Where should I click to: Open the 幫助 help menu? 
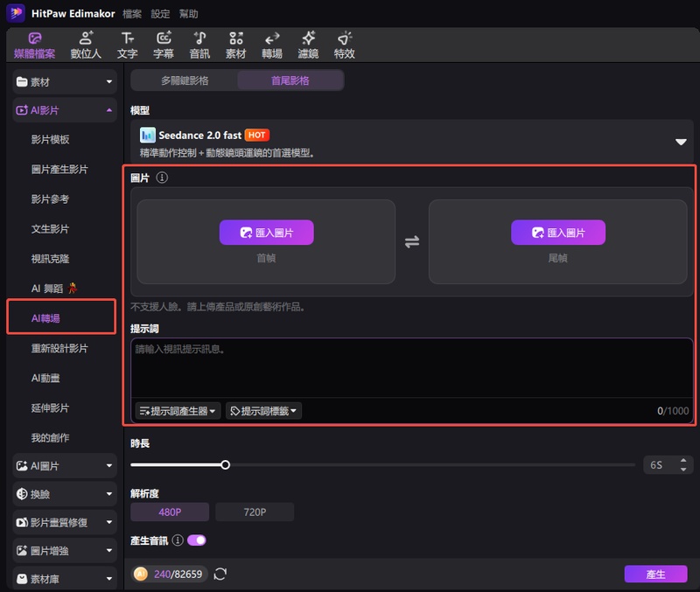pos(188,14)
